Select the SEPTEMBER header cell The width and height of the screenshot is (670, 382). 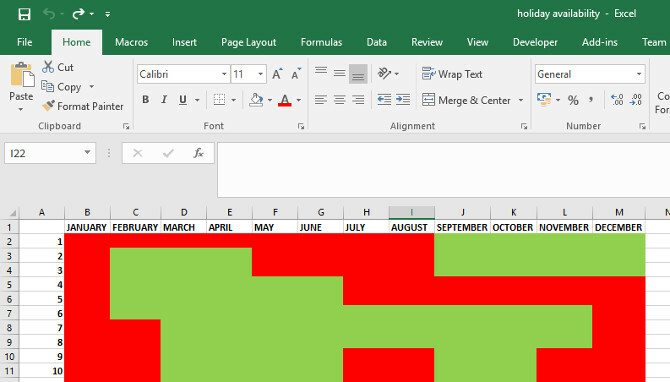462,227
